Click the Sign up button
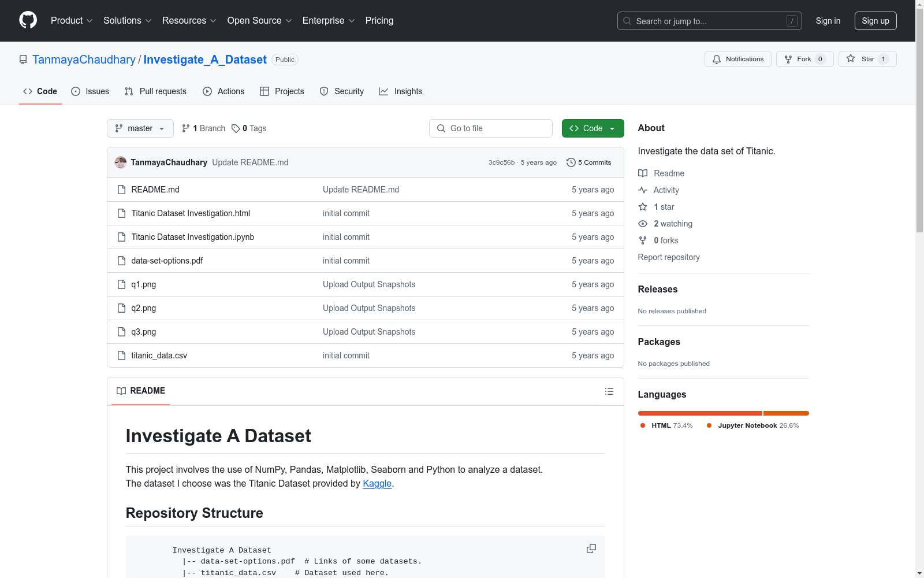 (875, 21)
